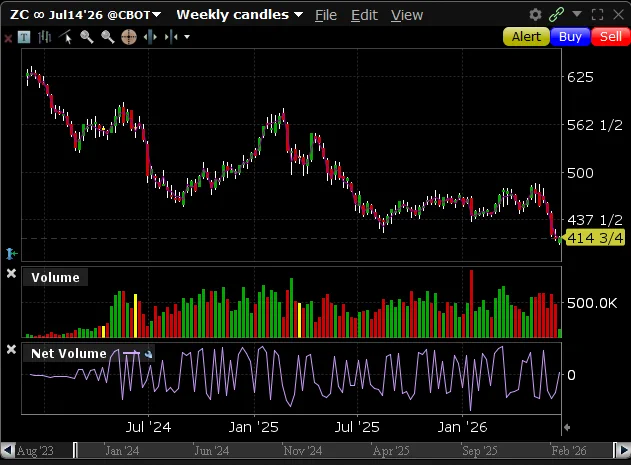Image resolution: width=631 pixels, height=465 pixels.
Task: Close the Volume study panel
Action: pos(11,273)
